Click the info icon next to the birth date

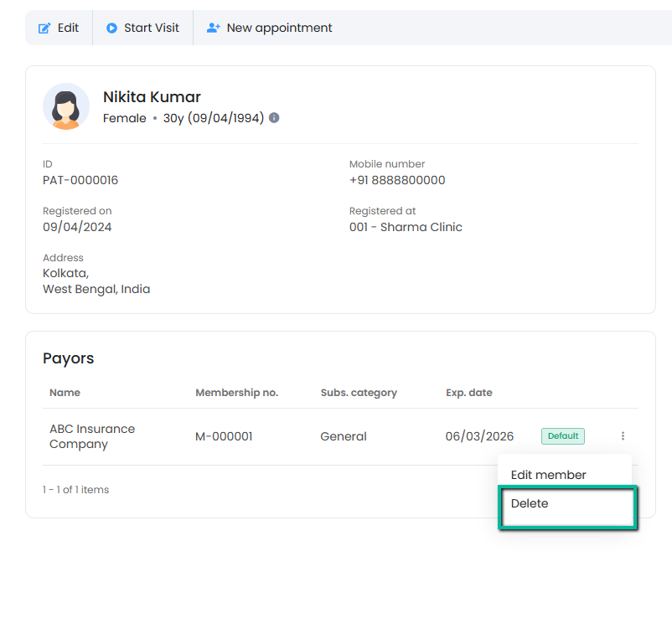coord(274,118)
